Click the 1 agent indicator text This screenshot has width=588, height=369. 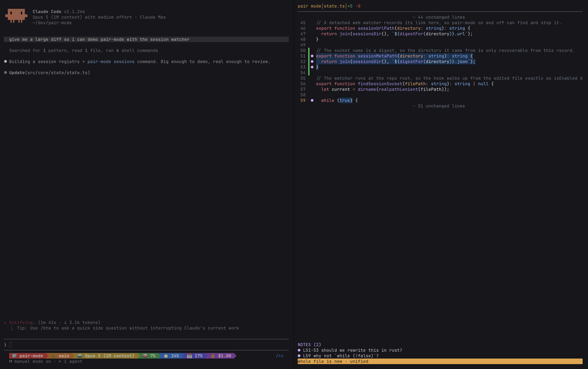click(73, 361)
